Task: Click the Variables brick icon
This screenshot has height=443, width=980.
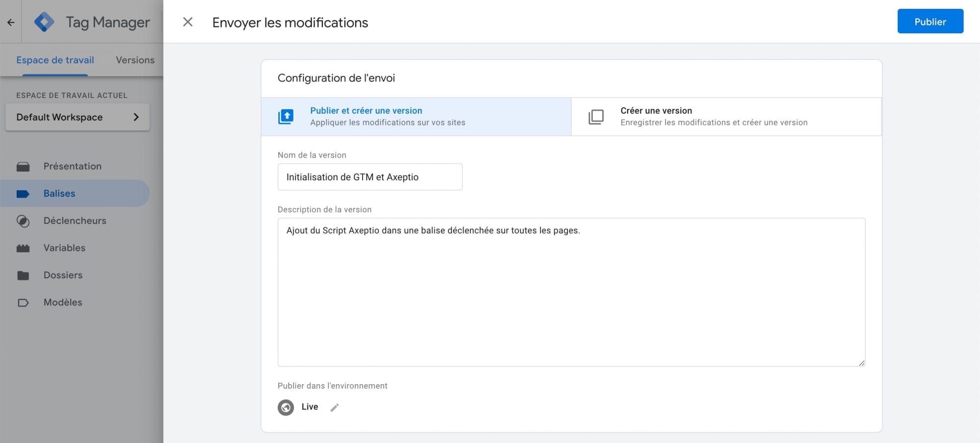Action: click(x=23, y=248)
